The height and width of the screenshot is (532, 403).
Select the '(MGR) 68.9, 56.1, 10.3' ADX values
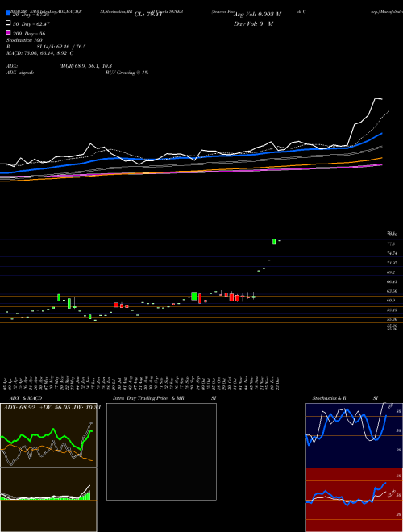click(x=85, y=66)
